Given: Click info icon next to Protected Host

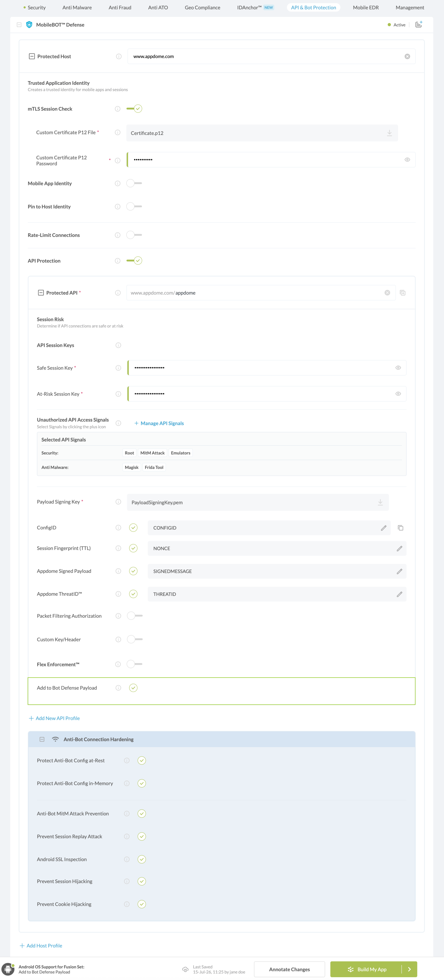Looking at the screenshot, I should (119, 56).
